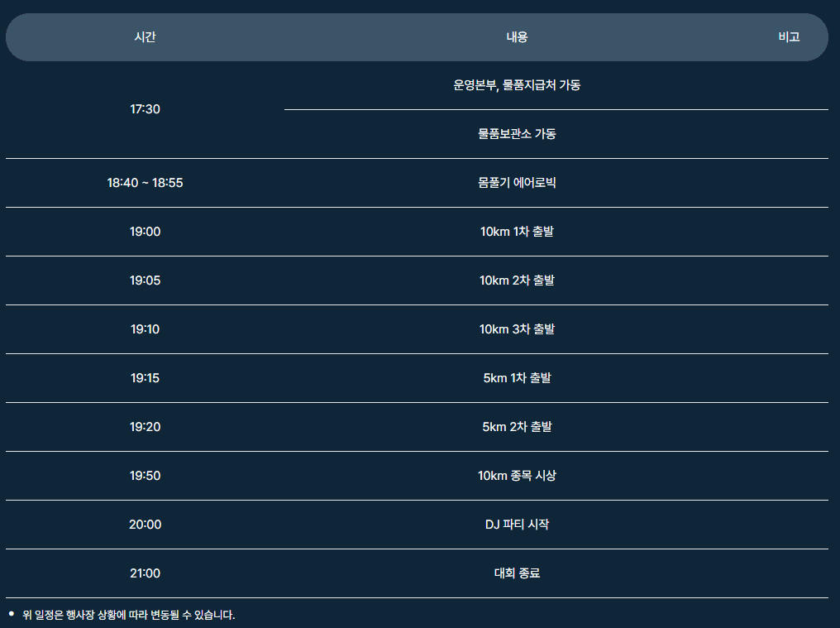Click the 운영본부, 물품지급처 가동 entry

coord(517,85)
